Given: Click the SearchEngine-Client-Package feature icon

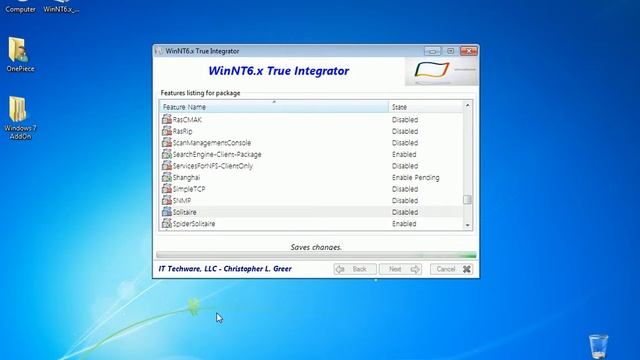Looking at the screenshot, I should 167,154.
